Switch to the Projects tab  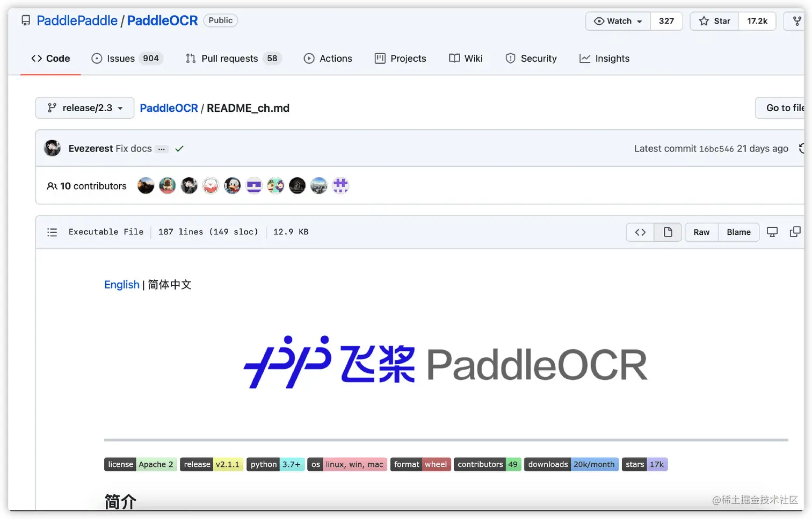(x=400, y=59)
